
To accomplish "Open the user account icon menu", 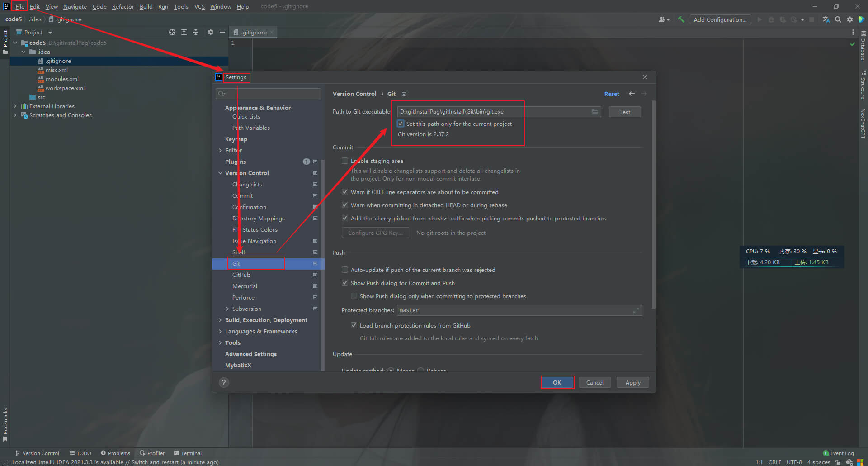I will coord(664,19).
